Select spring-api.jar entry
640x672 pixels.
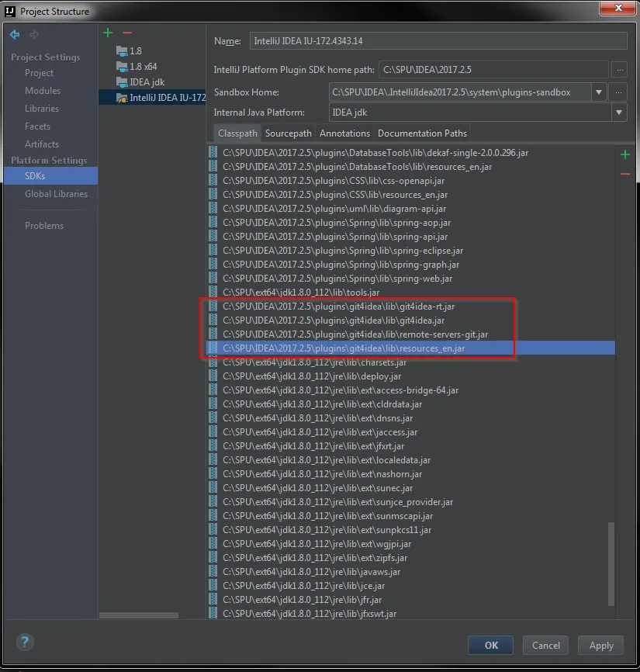point(411,237)
